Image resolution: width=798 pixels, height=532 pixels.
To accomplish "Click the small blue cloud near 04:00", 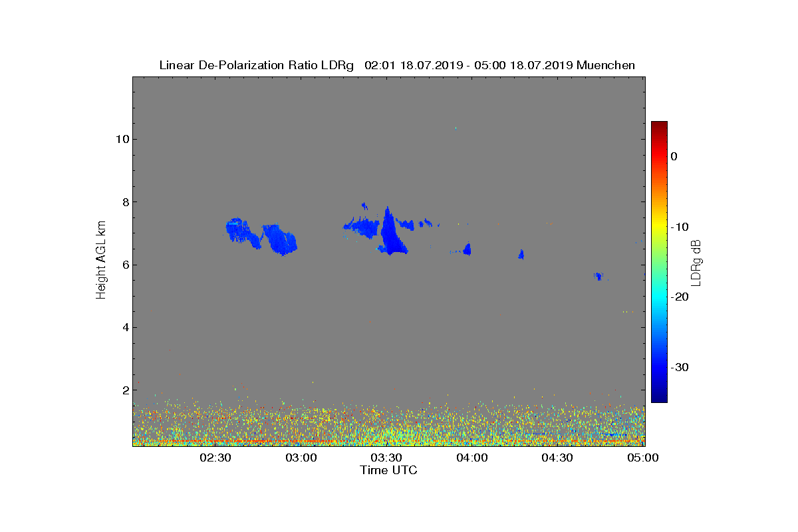I will [x=467, y=249].
